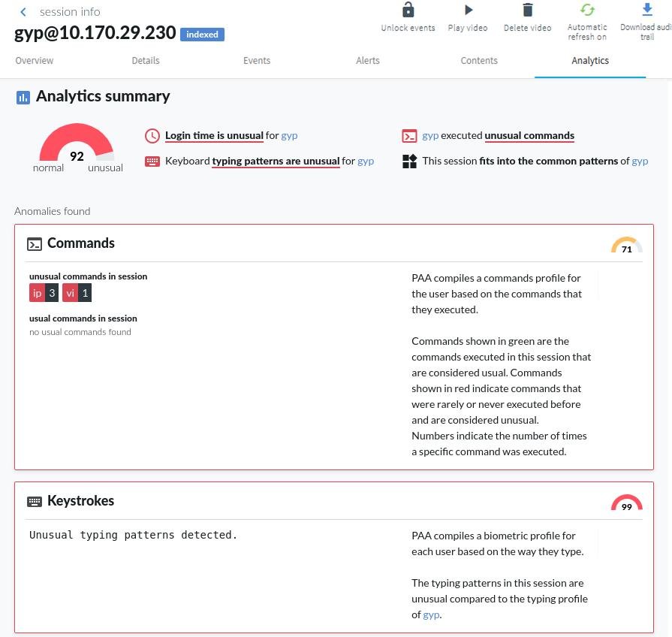Click the overall score gauge showing 92
This screenshot has height=637, width=672.
[x=77, y=147]
